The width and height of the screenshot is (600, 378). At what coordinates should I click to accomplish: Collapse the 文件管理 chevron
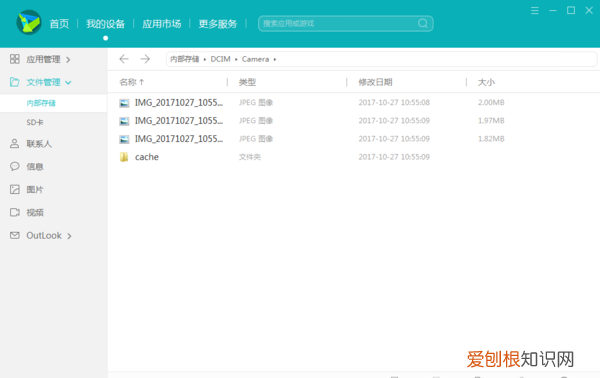pyautogui.click(x=68, y=83)
